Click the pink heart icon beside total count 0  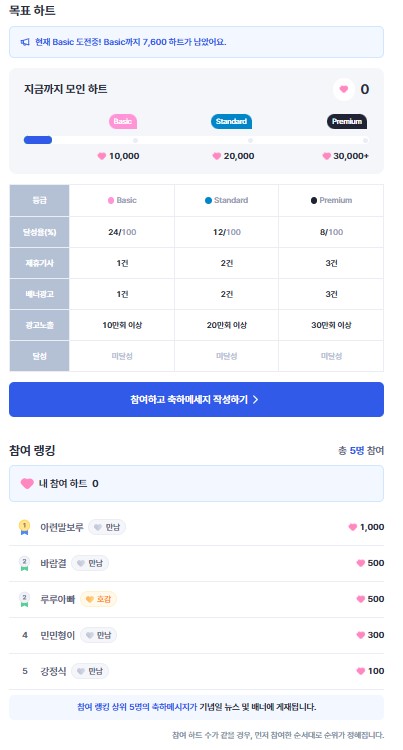point(344,89)
